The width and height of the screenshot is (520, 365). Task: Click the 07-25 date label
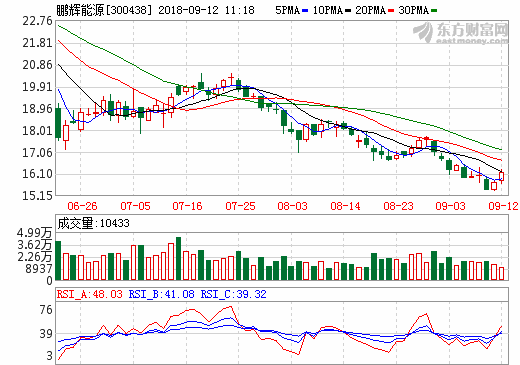click(240, 206)
